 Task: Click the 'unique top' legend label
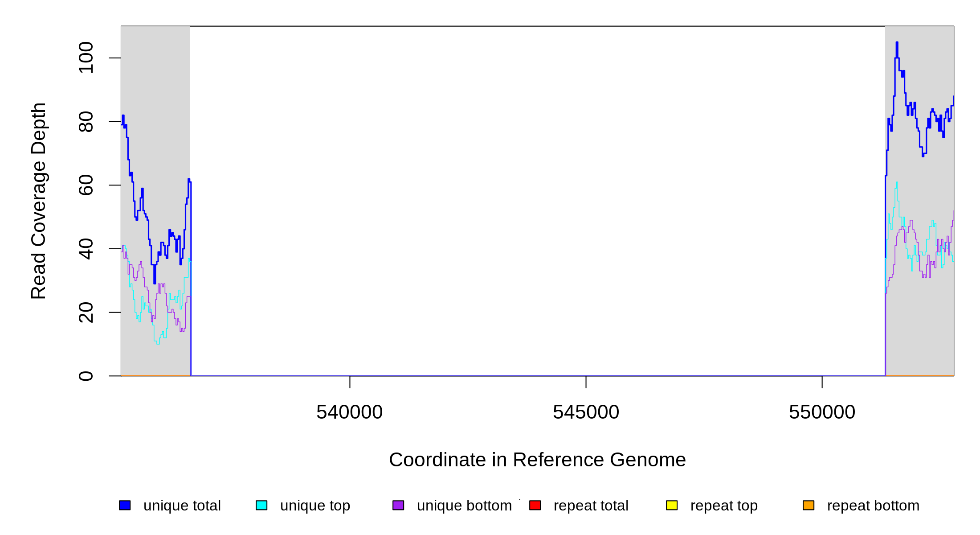315,506
